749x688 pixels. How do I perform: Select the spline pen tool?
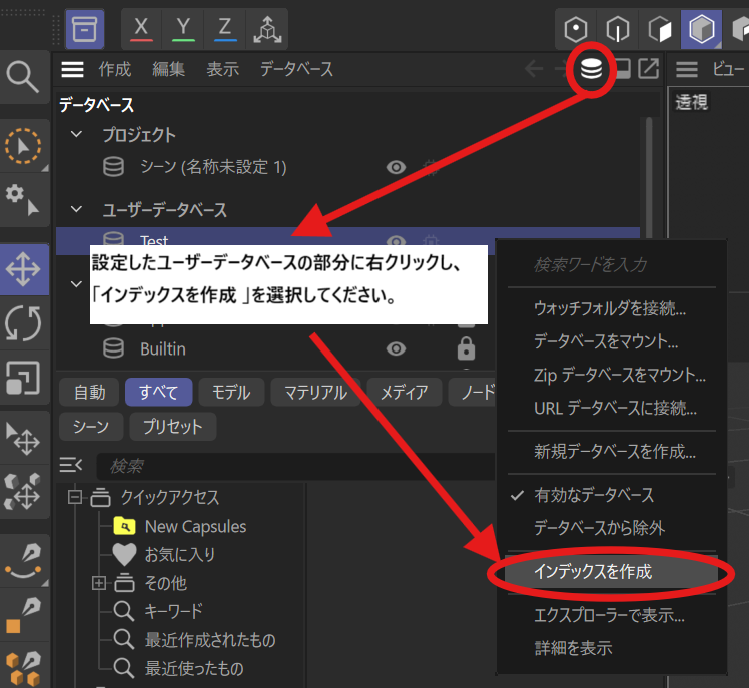coord(23,560)
